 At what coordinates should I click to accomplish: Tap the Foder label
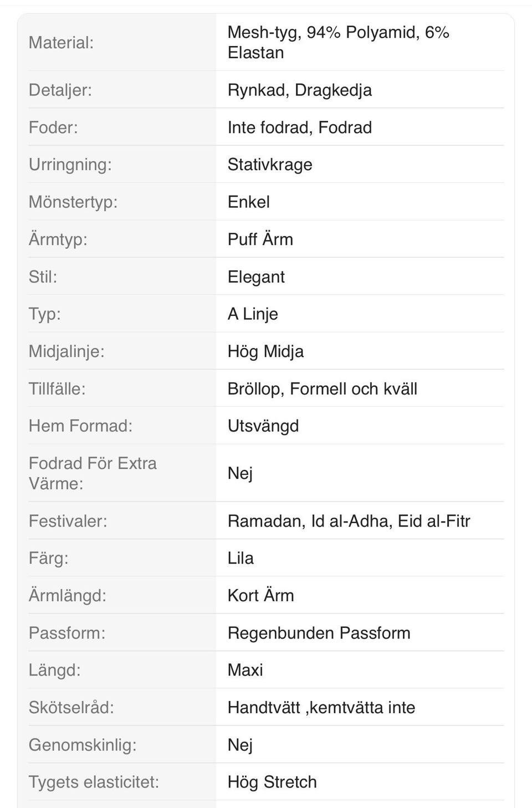point(53,127)
